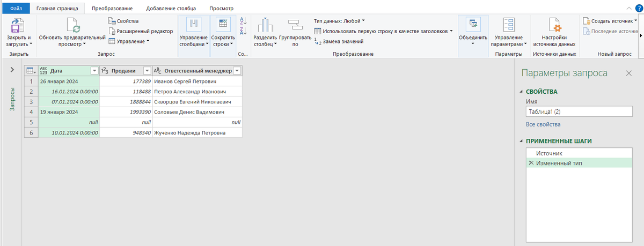Click the sales value 1993390
The image size is (644, 246).
tap(126, 112)
